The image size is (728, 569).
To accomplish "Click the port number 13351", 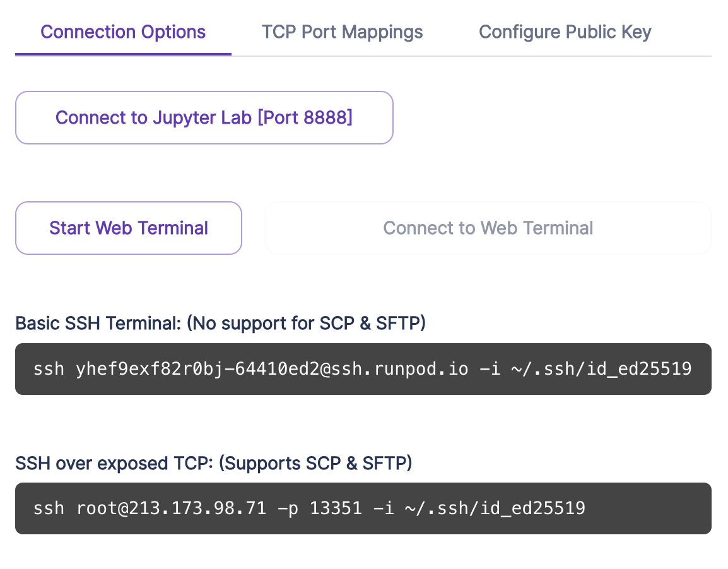I will (336, 508).
